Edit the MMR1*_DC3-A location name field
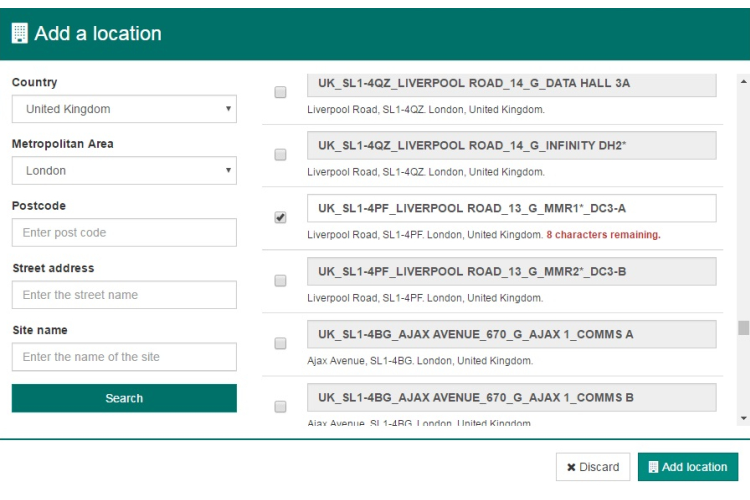 coord(511,208)
